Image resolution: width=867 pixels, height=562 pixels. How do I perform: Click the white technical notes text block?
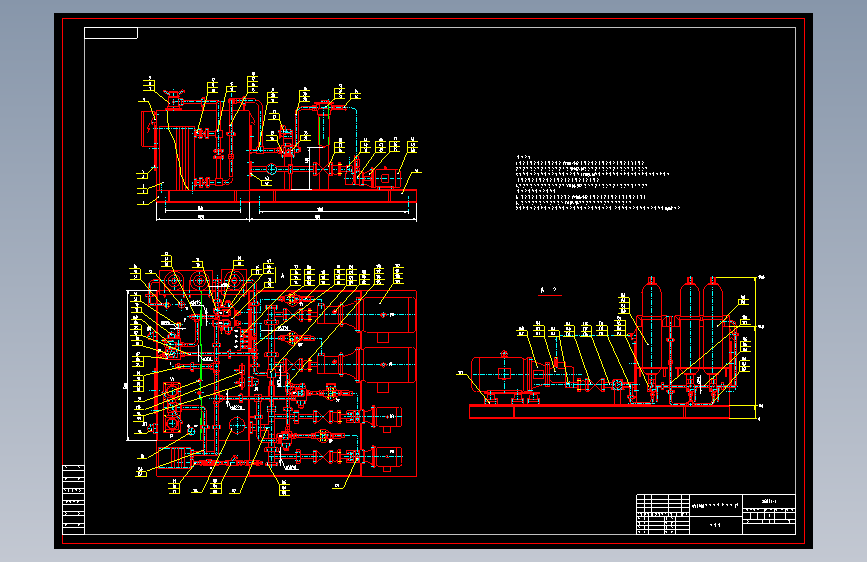[x=597, y=183]
